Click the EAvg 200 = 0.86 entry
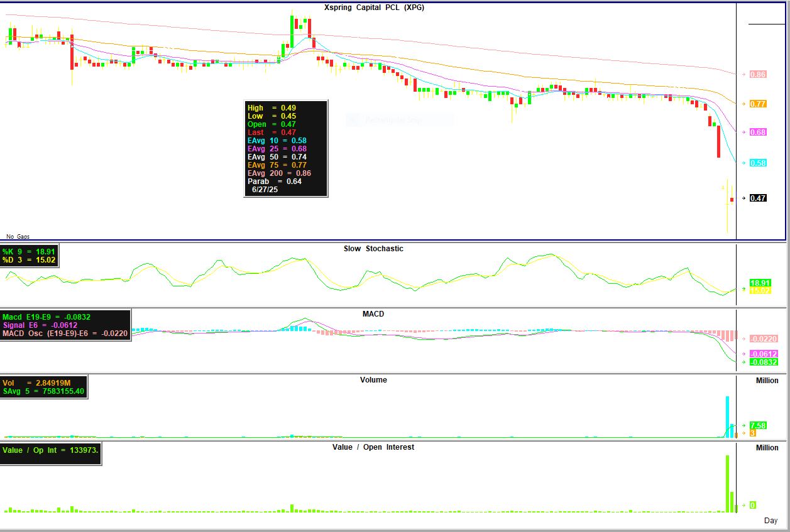The image size is (790, 532). pyautogui.click(x=279, y=173)
